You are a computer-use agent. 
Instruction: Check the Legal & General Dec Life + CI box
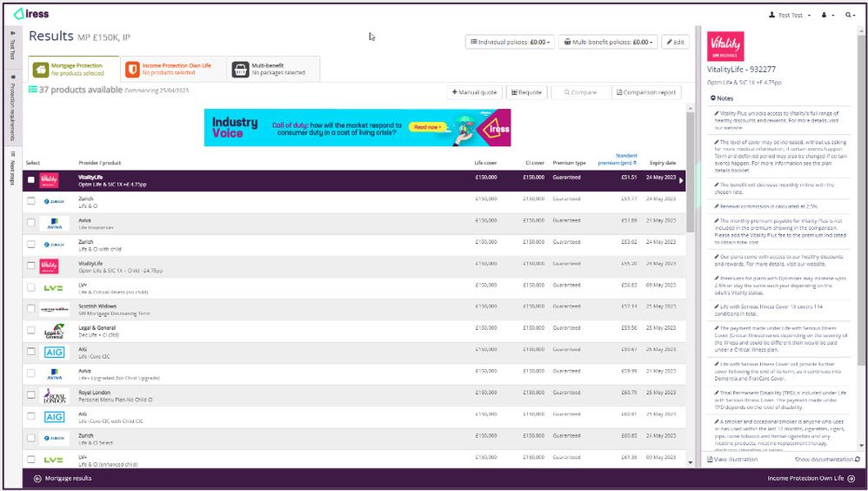(31, 330)
